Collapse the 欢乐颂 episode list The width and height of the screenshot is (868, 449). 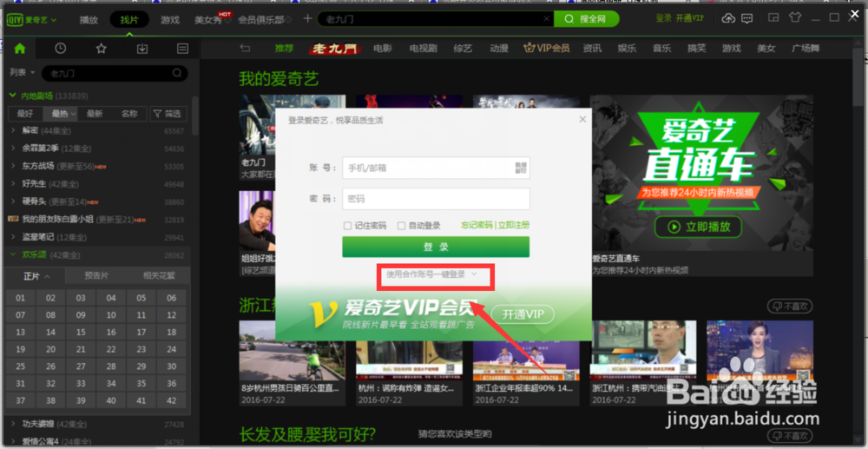(13, 254)
